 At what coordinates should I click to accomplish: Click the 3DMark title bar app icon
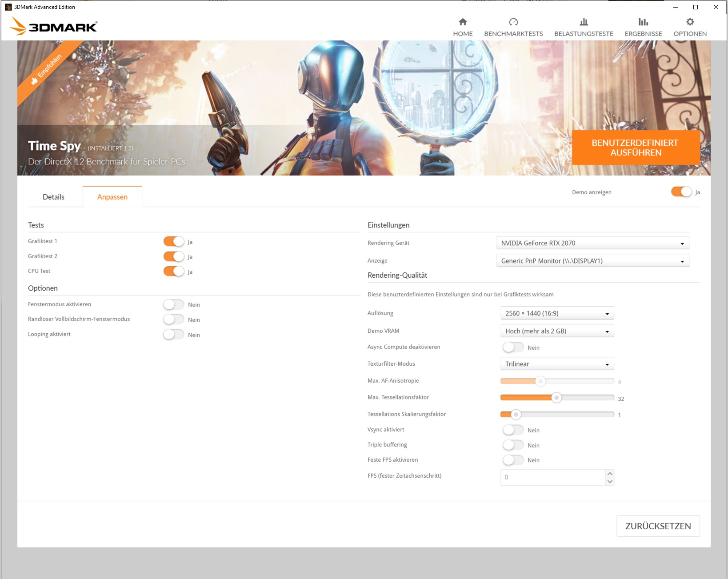tap(8, 7)
